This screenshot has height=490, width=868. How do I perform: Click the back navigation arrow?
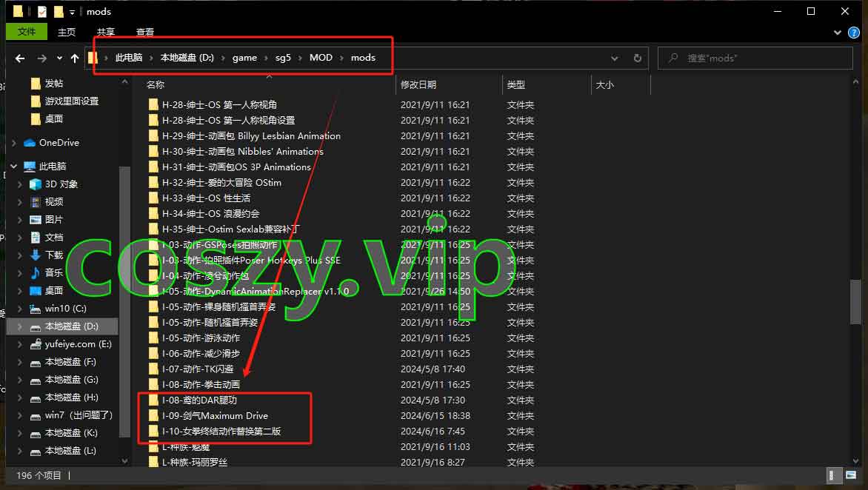(x=19, y=58)
